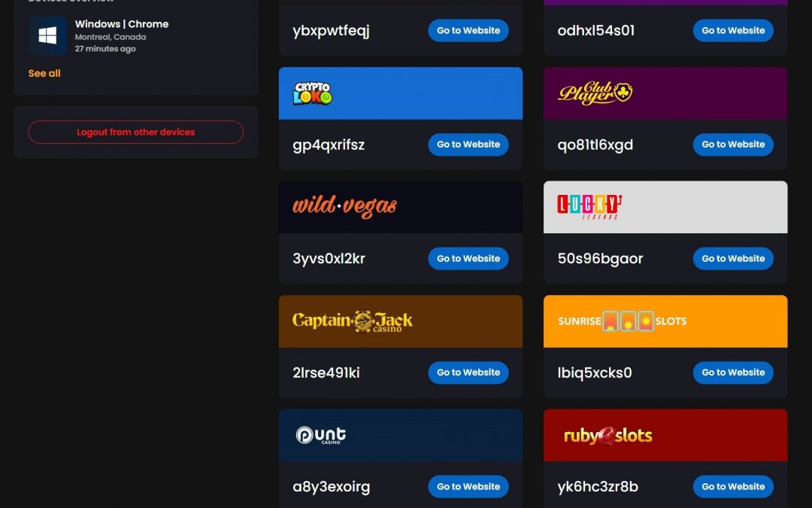Go to website for a8y3exoirg
812x508 pixels.
[468, 487]
